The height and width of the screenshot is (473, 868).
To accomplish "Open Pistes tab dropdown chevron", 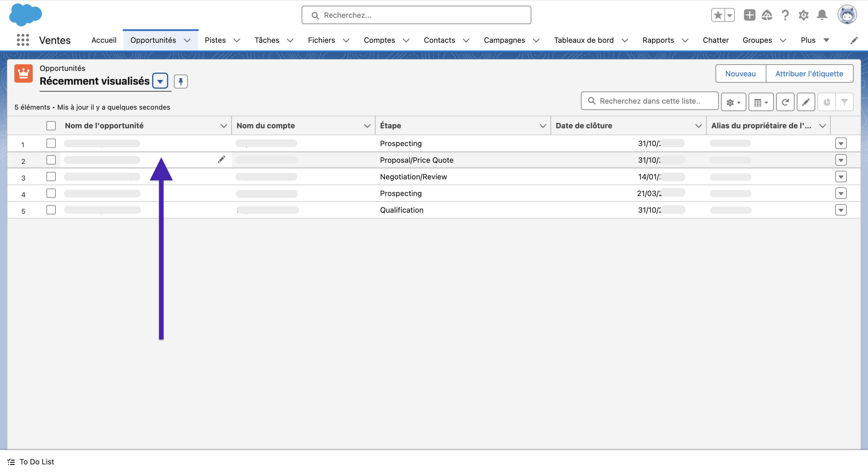I will 237,40.
